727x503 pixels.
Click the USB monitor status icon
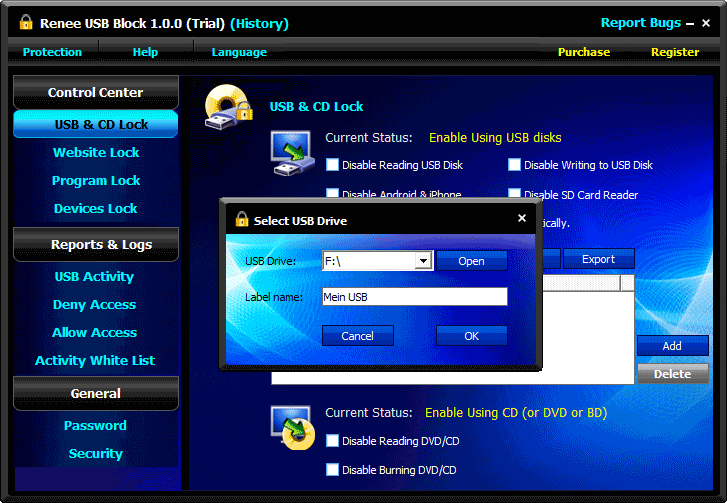(292, 153)
